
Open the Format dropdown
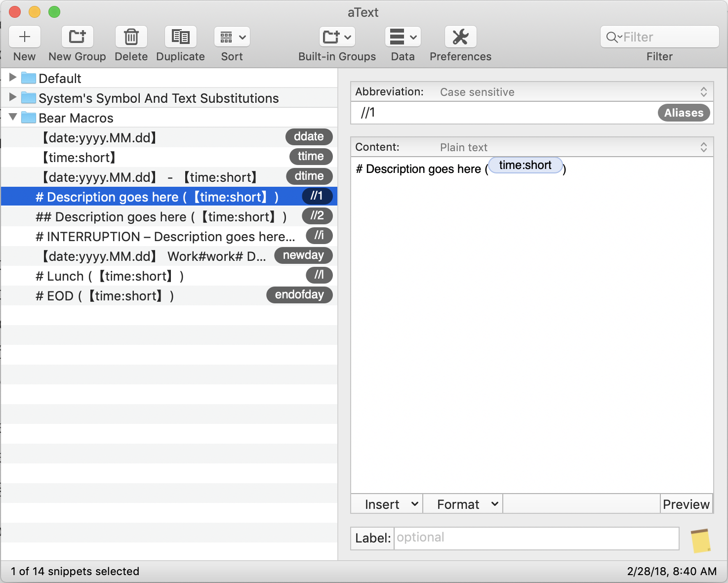pos(462,504)
